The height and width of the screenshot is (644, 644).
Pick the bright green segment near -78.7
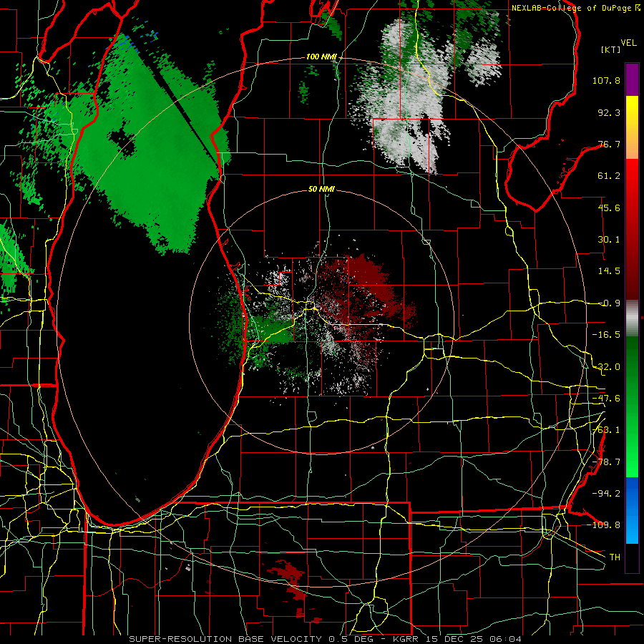632,461
